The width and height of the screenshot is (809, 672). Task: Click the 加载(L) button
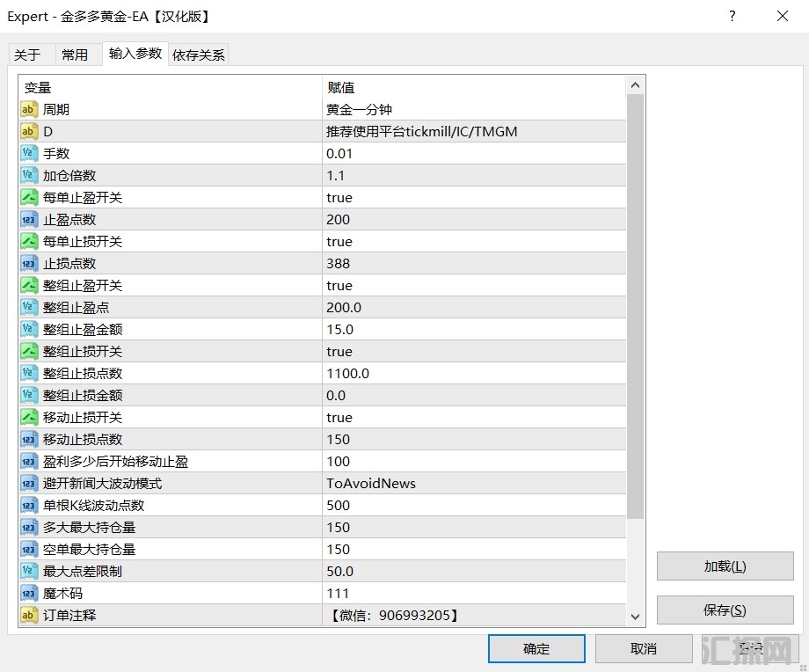point(725,566)
